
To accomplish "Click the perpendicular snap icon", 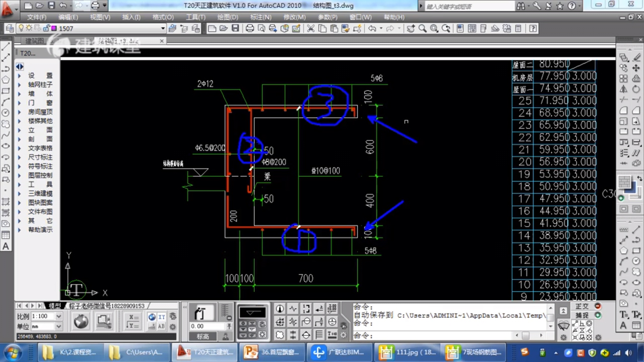I will coord(582,324).
